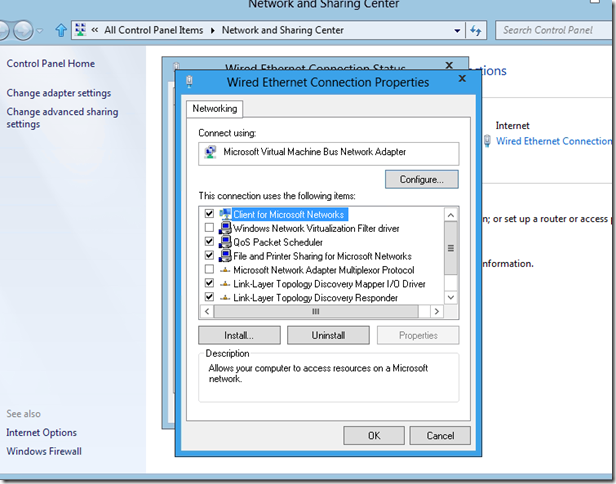Image resolution: width=616 pixels, height=484 pixels.
Task: Close the Wired Ethernet Connection Properties dialog
Action: [x=462, y=79]
